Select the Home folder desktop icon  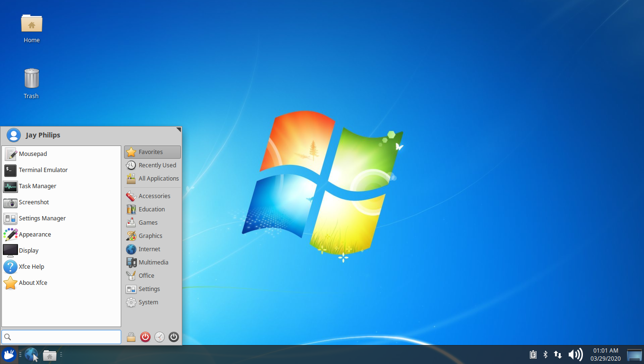click(32, 28)
